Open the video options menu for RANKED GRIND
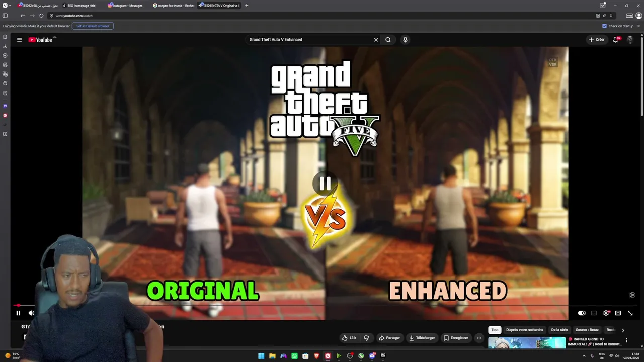Screen dimensions: 644x362 pos(626,341)
